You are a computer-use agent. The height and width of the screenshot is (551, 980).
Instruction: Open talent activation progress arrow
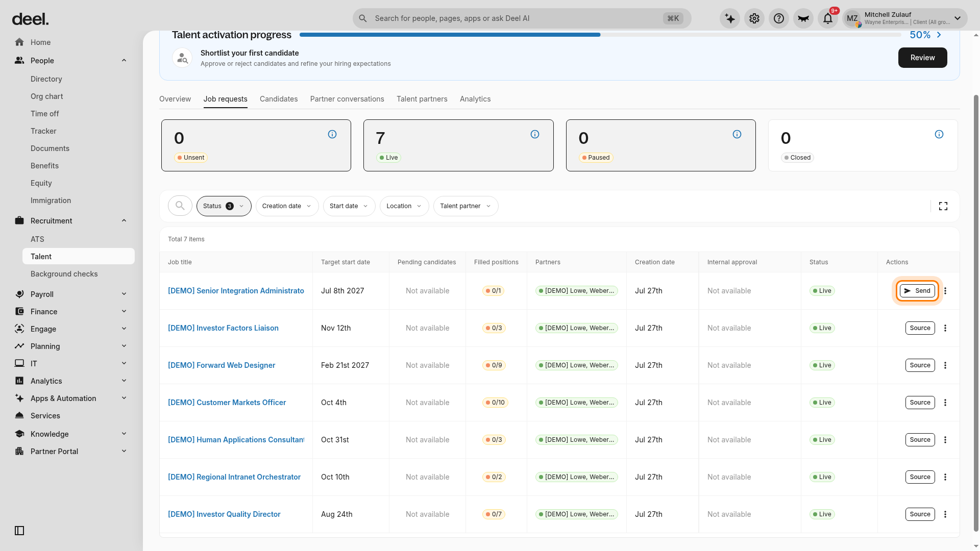[x=939, y=35]
